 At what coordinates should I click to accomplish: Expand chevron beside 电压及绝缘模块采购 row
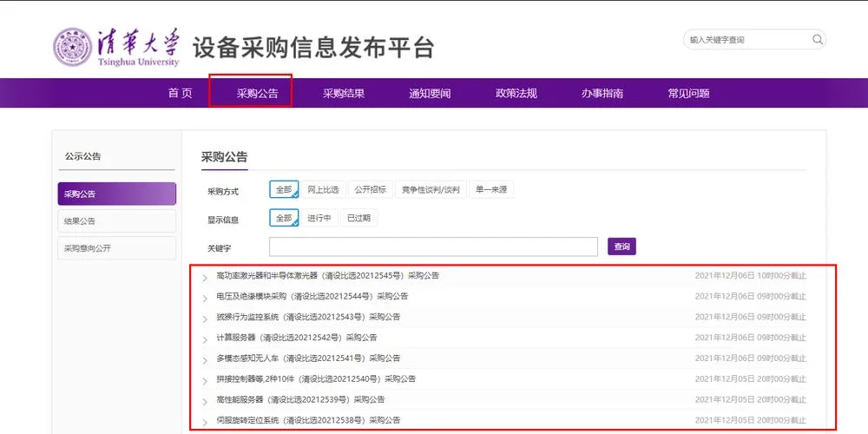pos(205,299)
